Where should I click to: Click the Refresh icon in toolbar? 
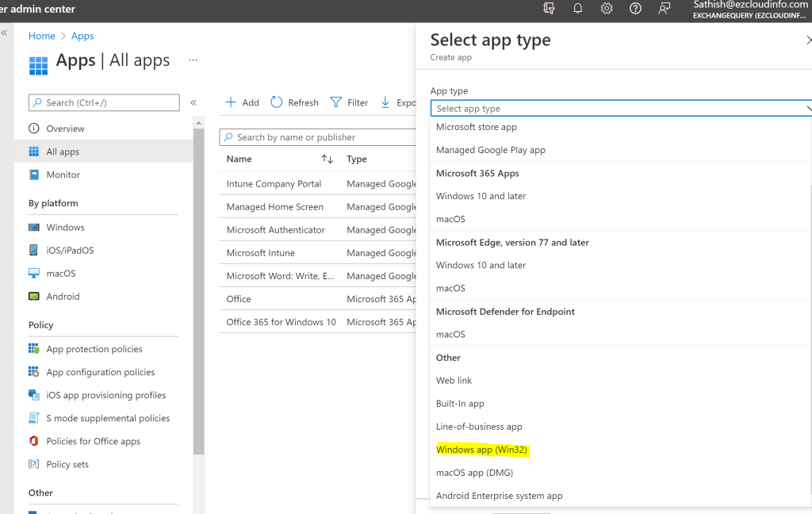(277, 102)
